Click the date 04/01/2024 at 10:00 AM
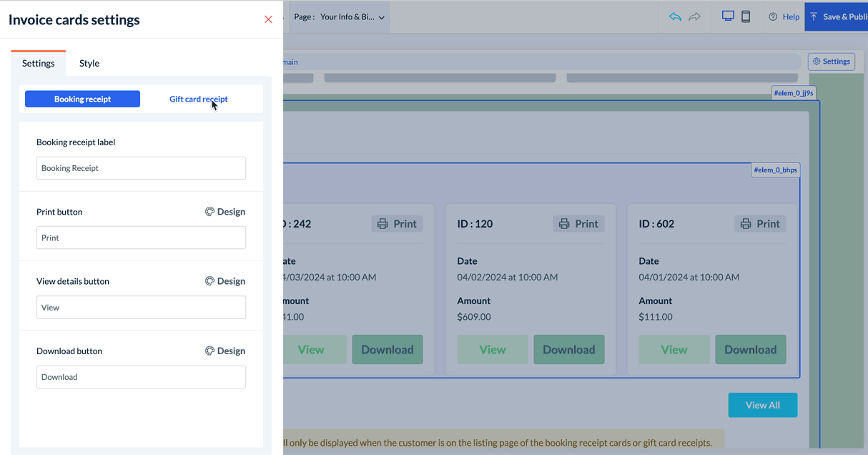This screenshot has height=455, width=868. [x=689, y=277]
